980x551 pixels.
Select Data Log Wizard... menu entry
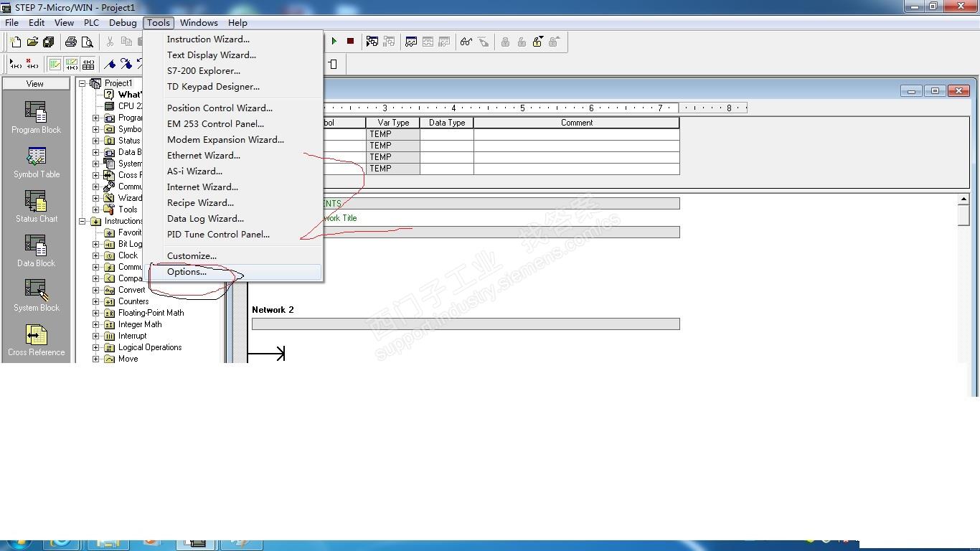[x=233, y=219]
